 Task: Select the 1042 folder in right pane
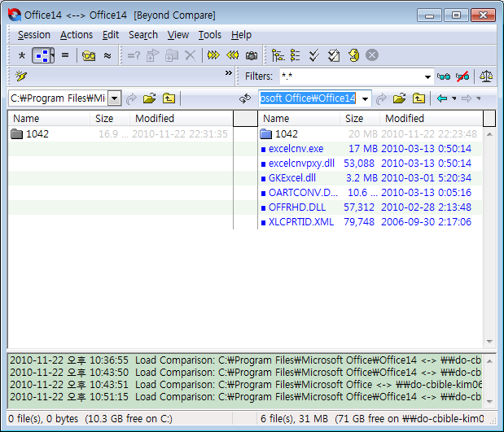(370, 134)
